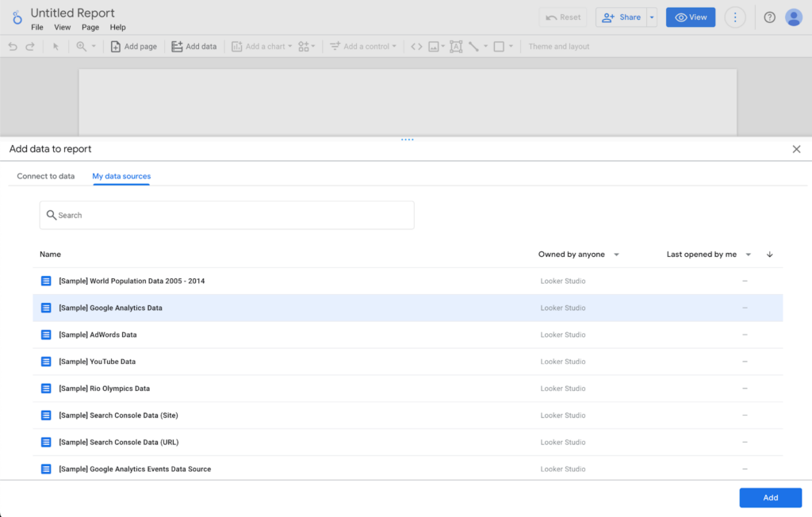Expand the Shape tool dropdown arrow
Image resolution: width=812 pixels, height=517 pixels.
(511, 47)
